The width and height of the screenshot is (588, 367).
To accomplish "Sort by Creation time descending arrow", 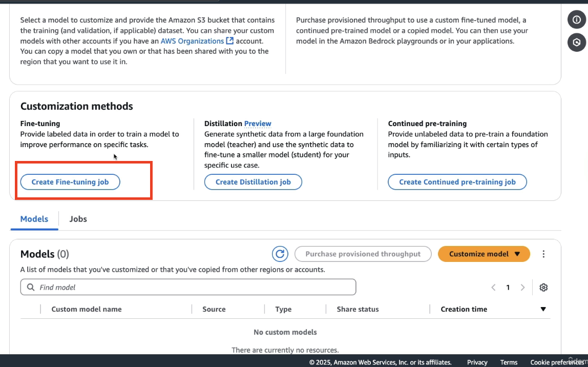I will pos(543,309).
